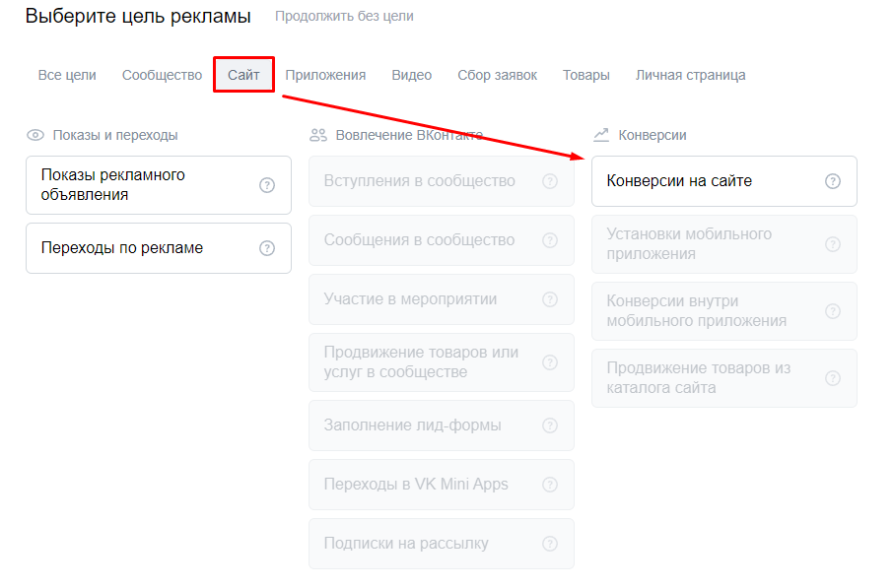Open help tooltip for Подписки на рассылку
Viewport: 894px width, 588px height.
[550, 544]
